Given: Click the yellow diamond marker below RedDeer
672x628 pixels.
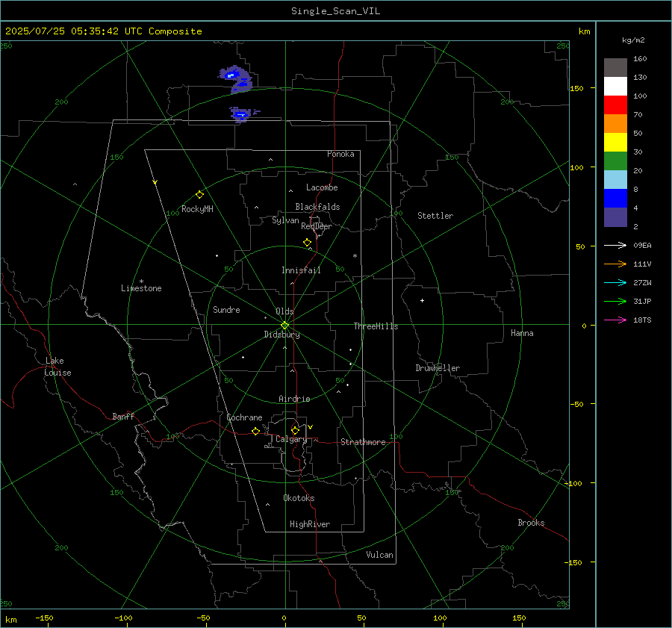Looking at the screenshot, I should pyautogui.click(x=307, y=243).
